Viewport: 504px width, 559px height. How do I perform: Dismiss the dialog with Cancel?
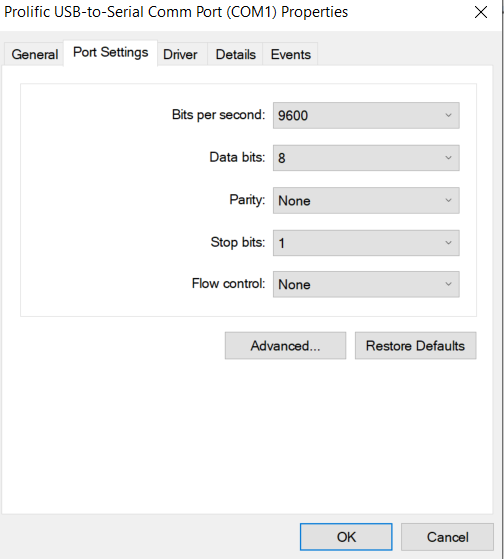pos(447,537)
